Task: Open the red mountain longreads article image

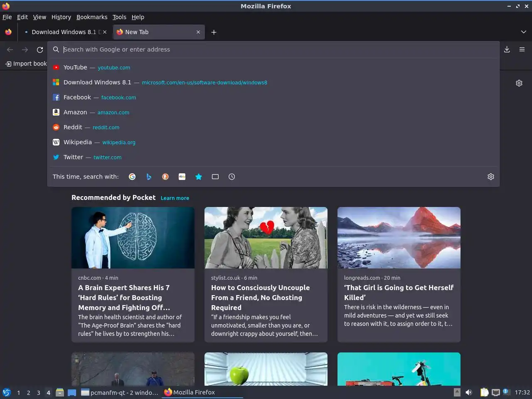Action: [399, 238]
